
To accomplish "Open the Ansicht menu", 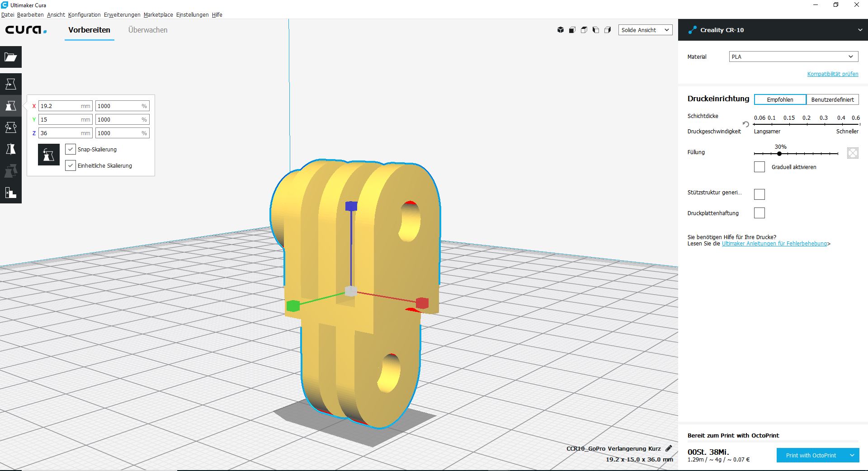I will click(56, 15).
